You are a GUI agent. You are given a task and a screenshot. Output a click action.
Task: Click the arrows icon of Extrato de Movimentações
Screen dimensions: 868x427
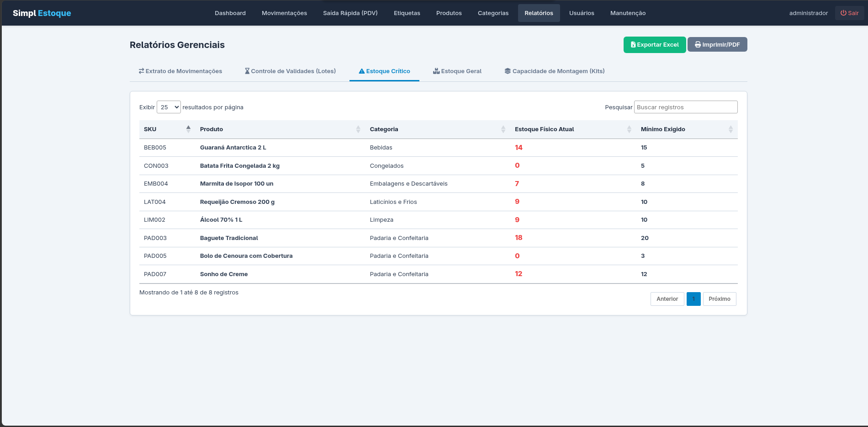click(142, 71)
